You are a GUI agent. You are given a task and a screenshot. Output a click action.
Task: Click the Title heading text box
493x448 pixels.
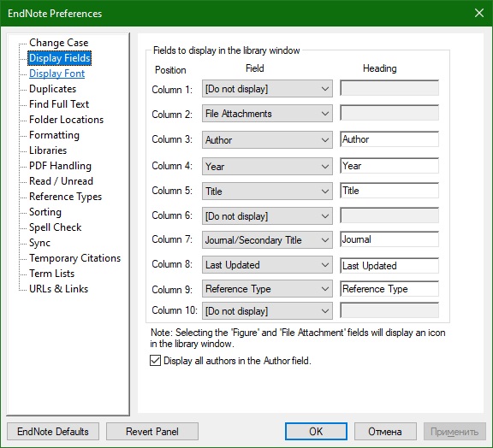coord(389,191)
